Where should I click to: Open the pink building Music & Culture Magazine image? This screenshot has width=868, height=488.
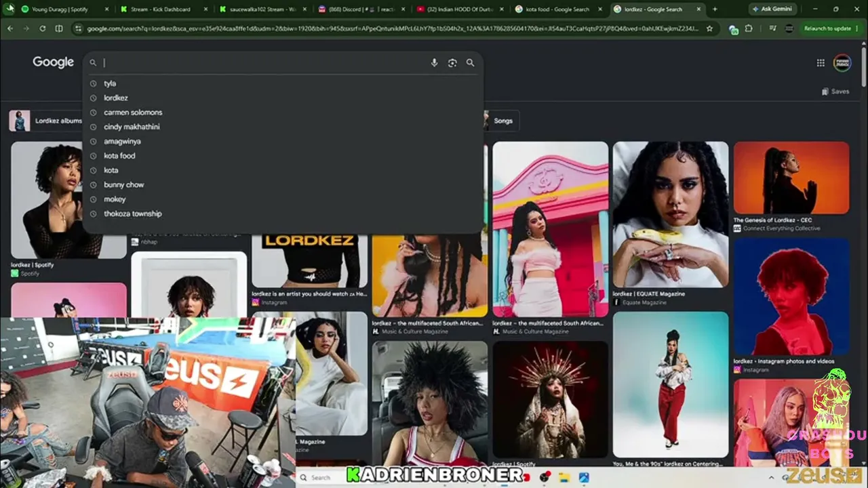pyautogui.click(x=551, y=229)
